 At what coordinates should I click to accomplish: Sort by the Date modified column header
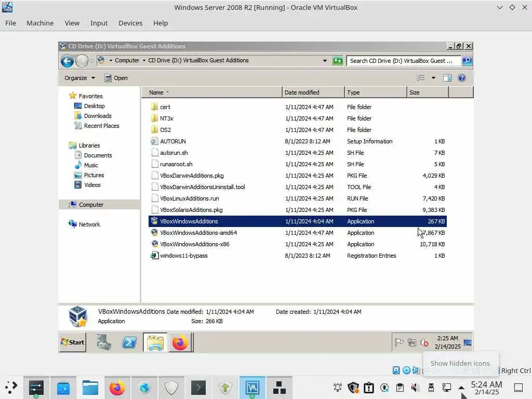pyautogui.click(x=313, y=92)
